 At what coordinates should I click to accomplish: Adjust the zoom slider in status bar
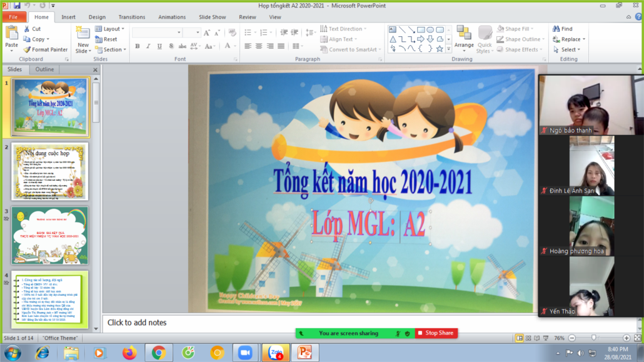click(x=593, y=338)
